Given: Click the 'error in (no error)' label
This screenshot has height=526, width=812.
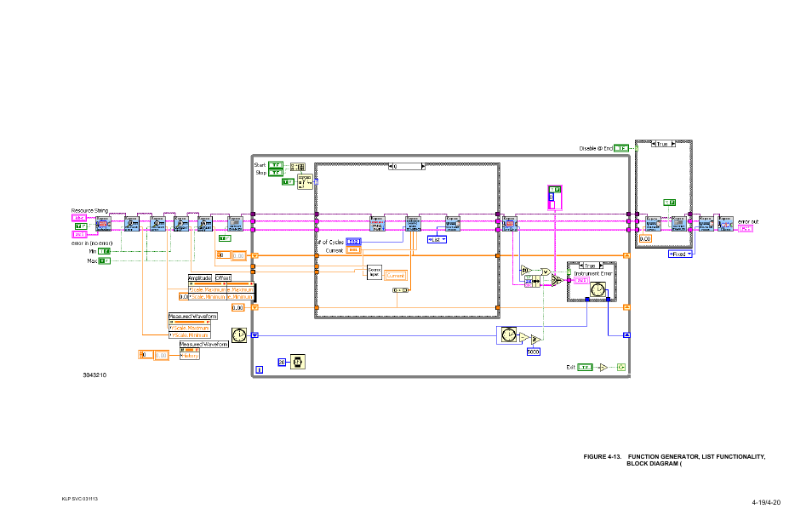Looking at the screenshot, I should 92,243.
